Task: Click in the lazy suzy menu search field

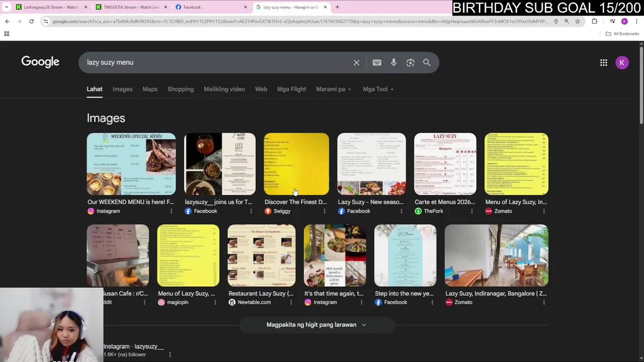Action: [x=216, y=62]
